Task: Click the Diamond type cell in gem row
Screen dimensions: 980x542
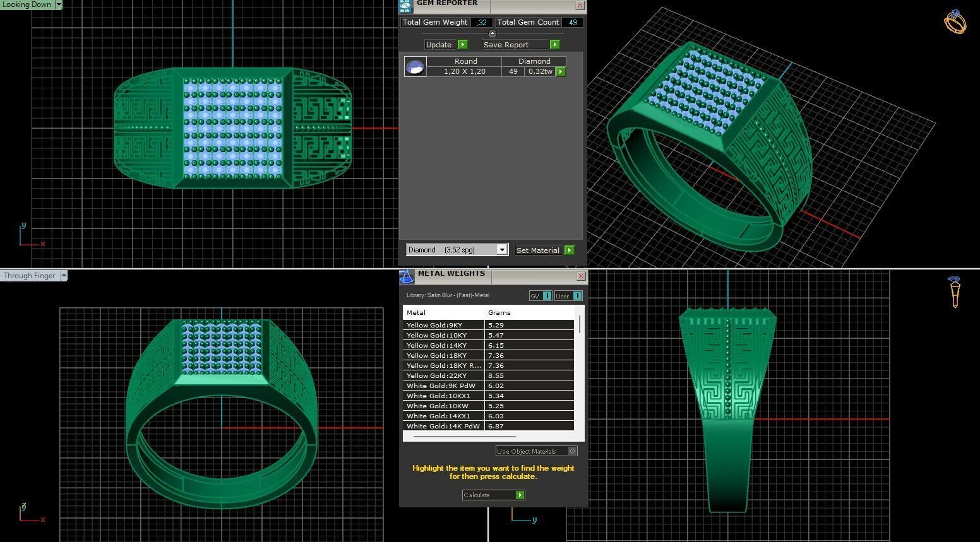Action: [x=534, y=61]
